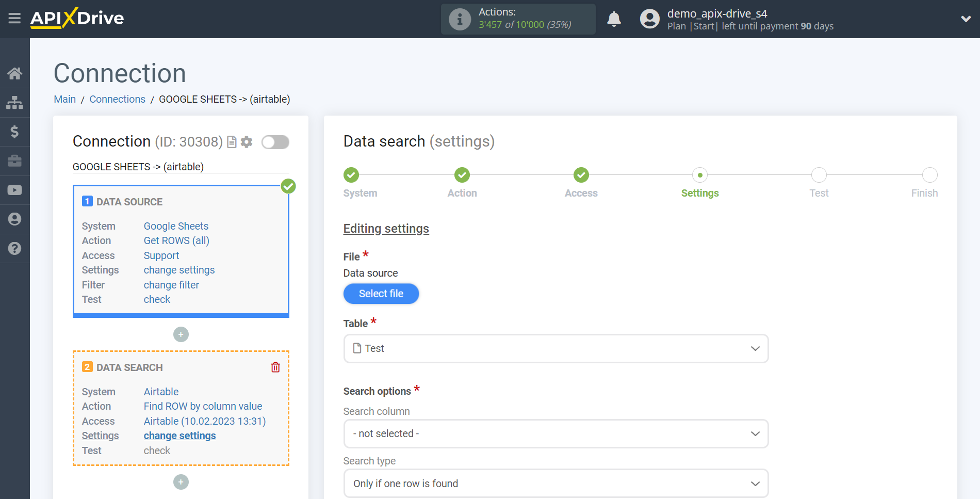Click the Data Source green checkmark
Viewport: 980px width, 499px height.
click(x=288, y=186)
